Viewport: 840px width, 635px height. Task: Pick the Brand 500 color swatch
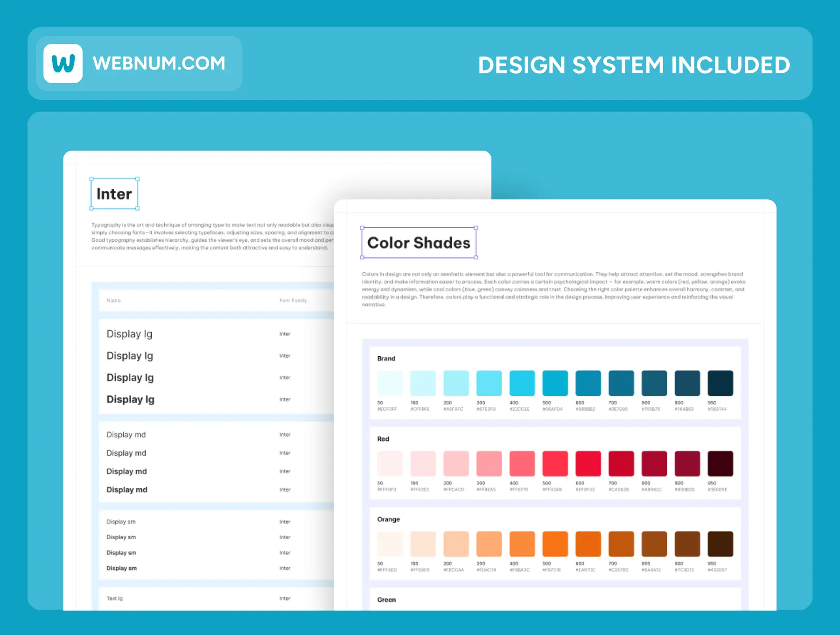(x=555, y=383)
